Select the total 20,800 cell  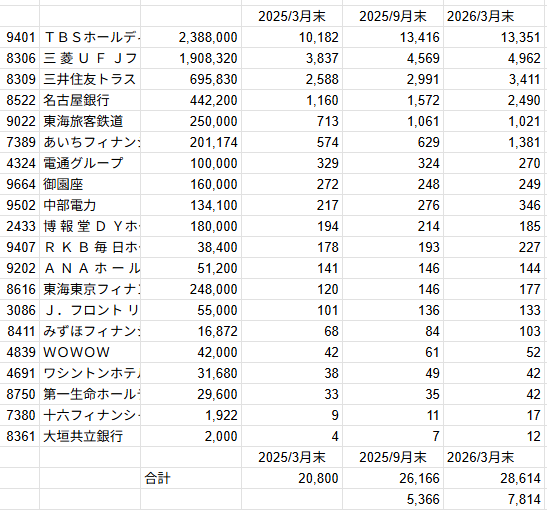click(x=292, y=478)
